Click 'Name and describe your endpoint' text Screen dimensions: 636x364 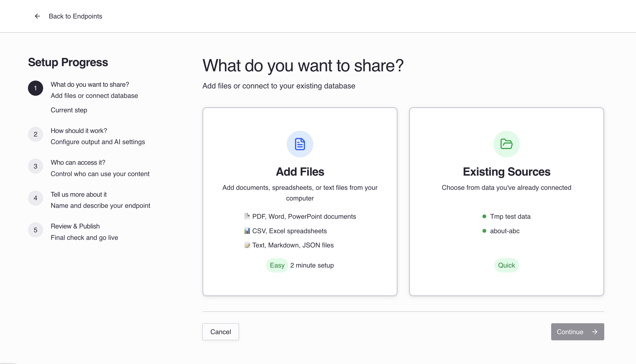coord(100,205)
